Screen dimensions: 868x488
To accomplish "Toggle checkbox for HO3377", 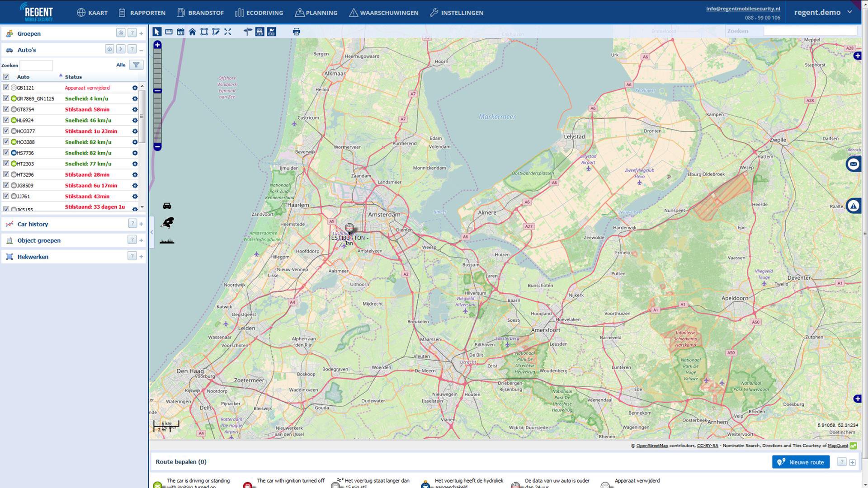I will [x=6, y=131].
